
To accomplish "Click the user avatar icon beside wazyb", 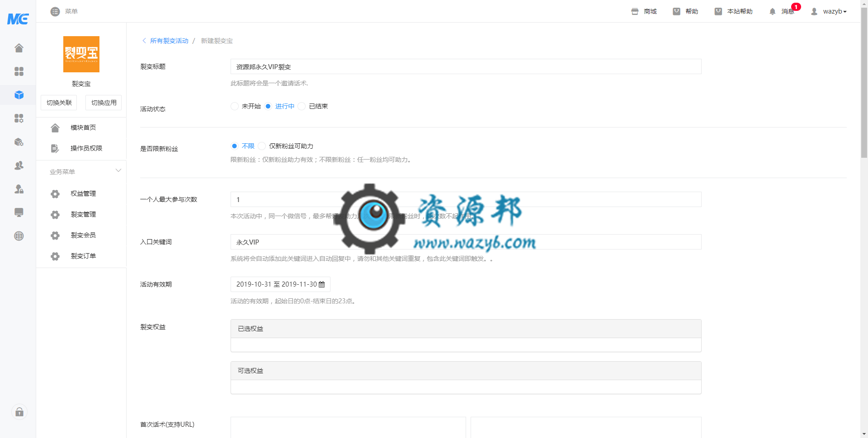I will click(814, 11).
